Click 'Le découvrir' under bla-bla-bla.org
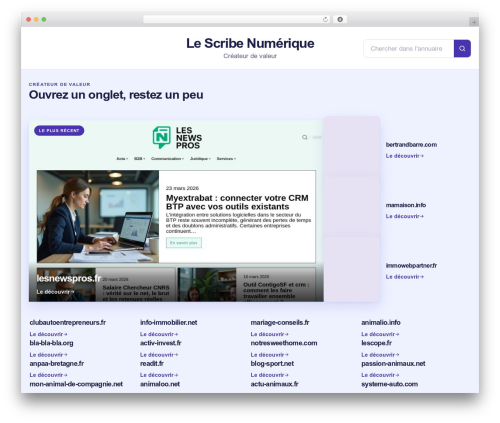 coord(48,355)
